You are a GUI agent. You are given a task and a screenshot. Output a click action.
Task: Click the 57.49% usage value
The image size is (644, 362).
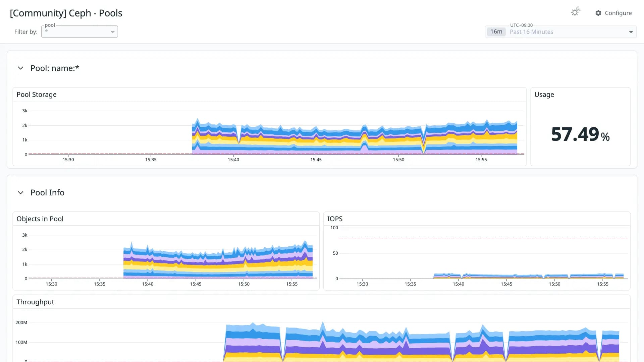click(580, 134)
